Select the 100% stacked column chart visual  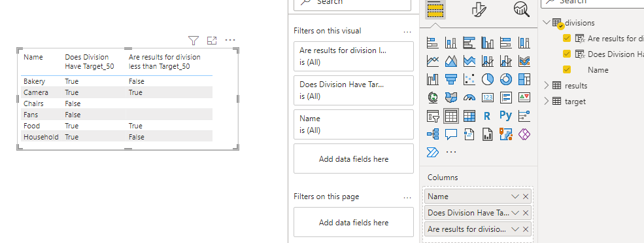(x=524, y=43)
